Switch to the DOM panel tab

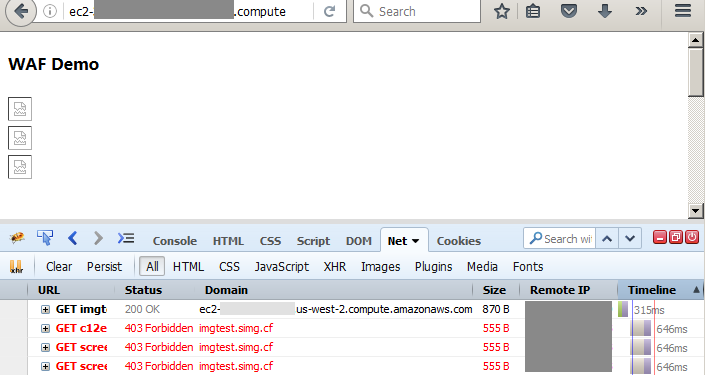tap(358, 241)
